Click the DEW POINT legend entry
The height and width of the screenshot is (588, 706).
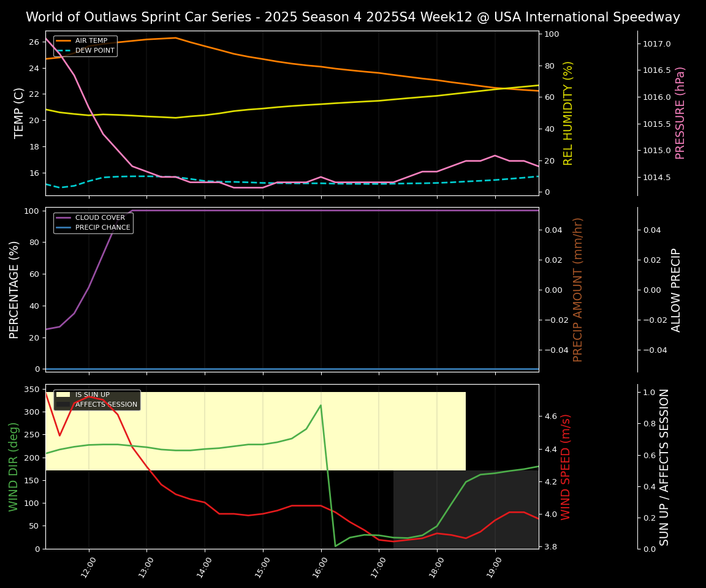[94, 51]
